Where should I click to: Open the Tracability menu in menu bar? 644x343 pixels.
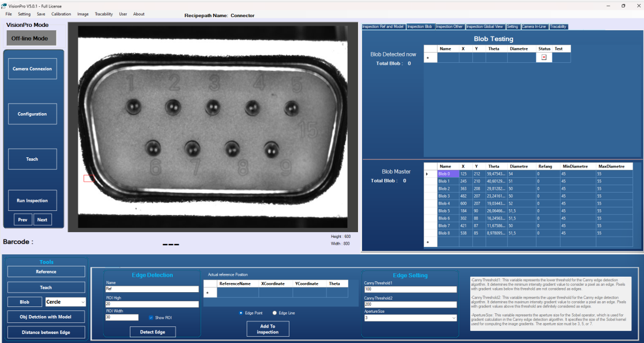tap(104, 14)
